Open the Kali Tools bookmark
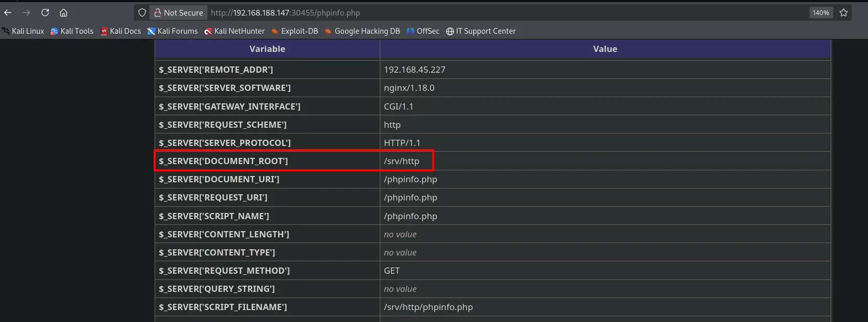The width and height of the screenshot is (868, 322). coord(72,31)
